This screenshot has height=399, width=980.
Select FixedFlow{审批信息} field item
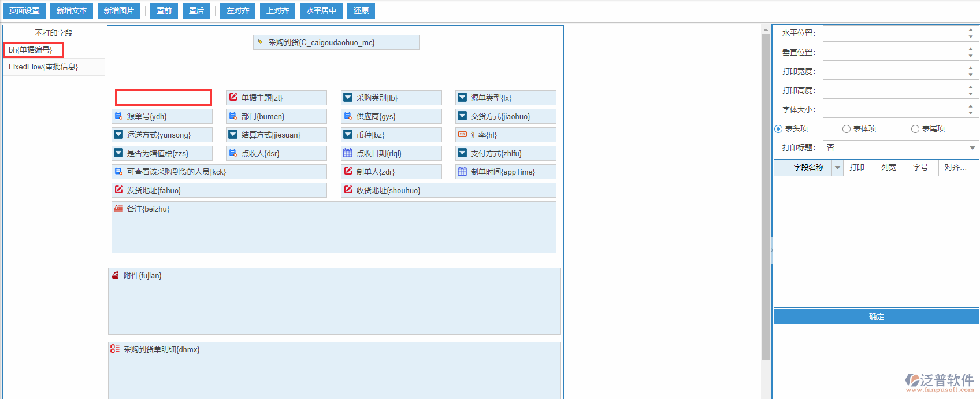coord(53,67)
